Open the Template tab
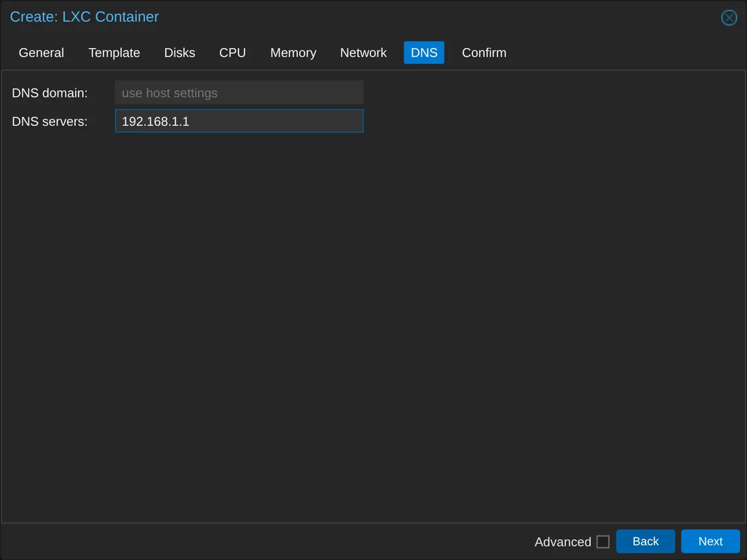The width and height of the screenshot is (747, 560). click(x=114, y=52)
